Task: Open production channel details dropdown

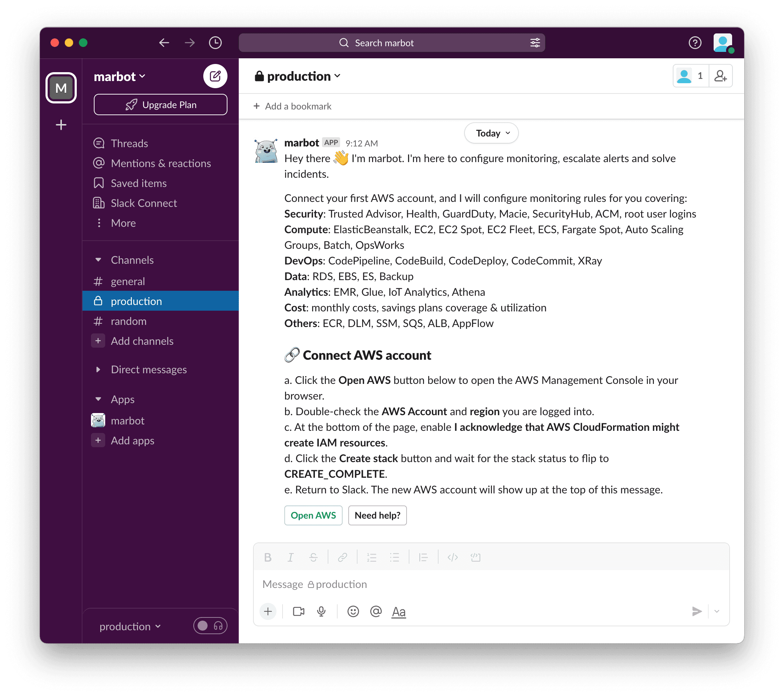Action: [298, 76]
